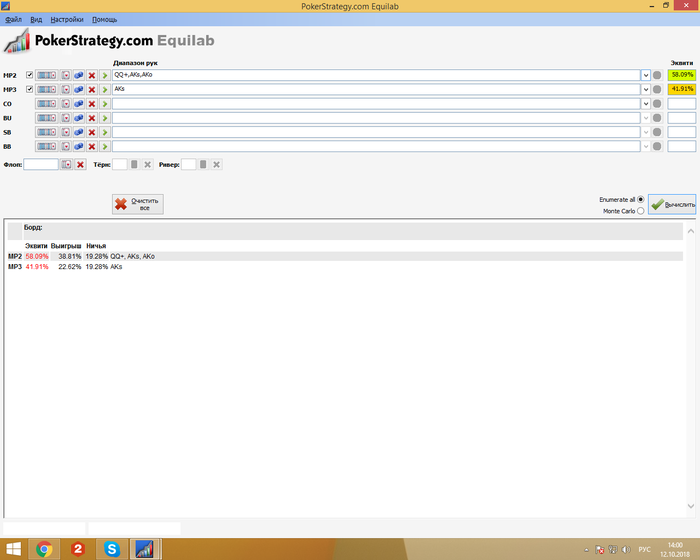Uncheck the MP2 player checkbox

pyautogui.click(x=29, y=75)
